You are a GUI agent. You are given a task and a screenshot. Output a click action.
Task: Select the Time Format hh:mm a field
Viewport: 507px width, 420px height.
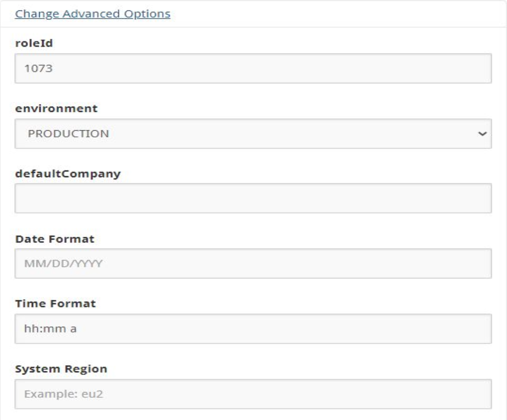[x=253, y=329]
